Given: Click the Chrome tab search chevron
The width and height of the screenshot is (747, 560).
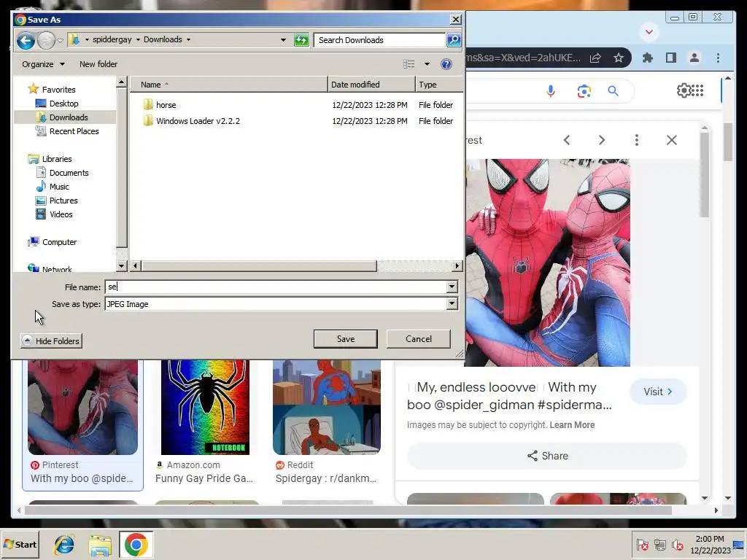Looking at the screenshot, I should coord(649,32).
